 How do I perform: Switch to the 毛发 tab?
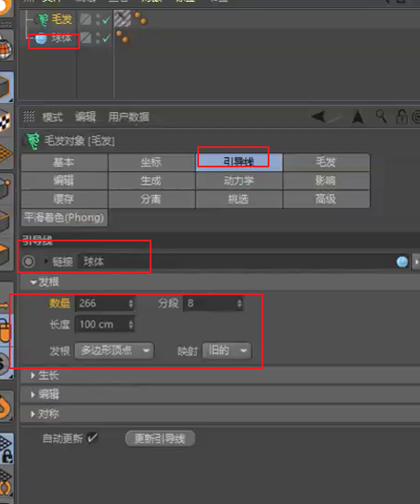(x=327, y=162)
